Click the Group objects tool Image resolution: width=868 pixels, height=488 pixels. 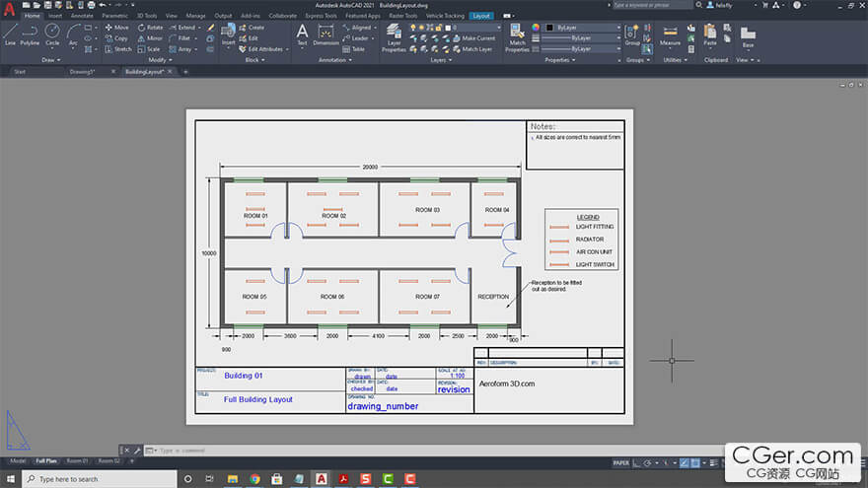point(631,34)
